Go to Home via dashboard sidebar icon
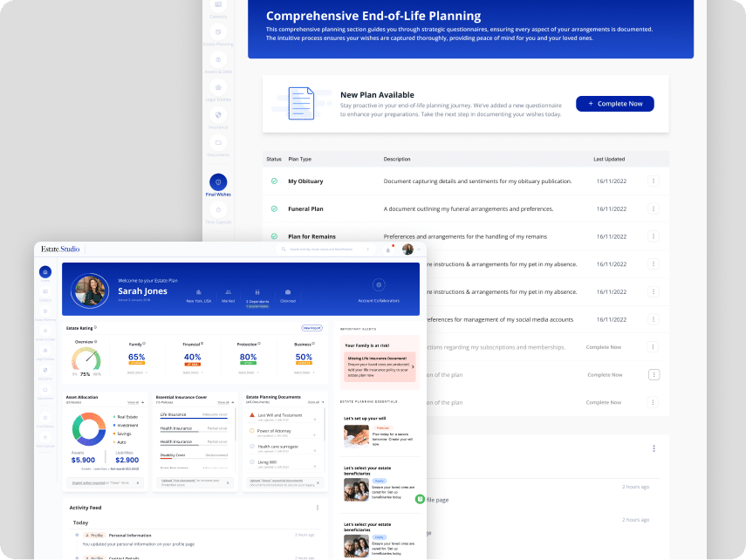This screenshot has width=746, height=560. tap(44, 272)
